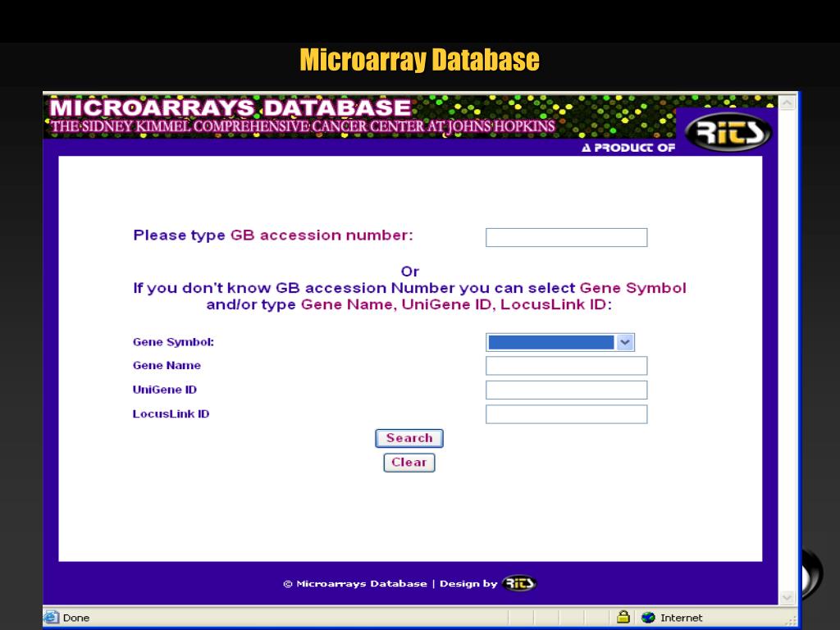The width and height of the screenshot is (840, 630).
Task: Click the 'Gene Name' label
Action: coord(167,365)
